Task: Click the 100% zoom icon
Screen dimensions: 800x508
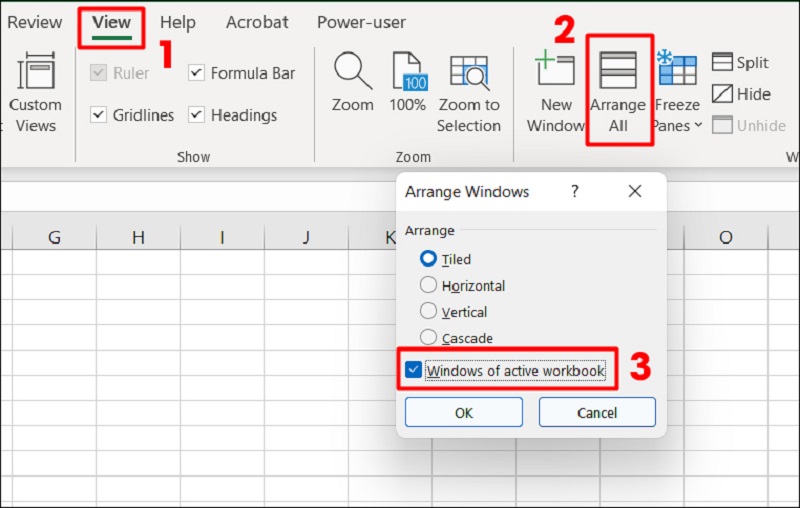Action: [x=408, y=72]
